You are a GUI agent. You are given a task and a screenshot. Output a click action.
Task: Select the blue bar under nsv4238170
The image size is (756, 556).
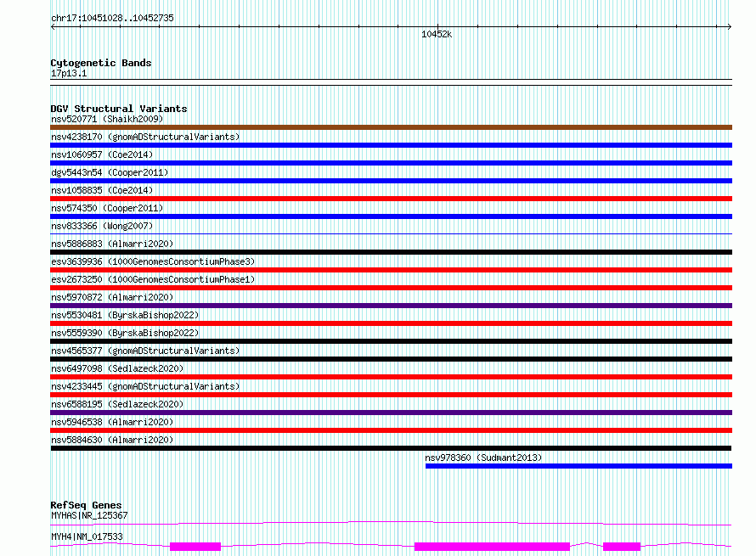[391, 145]
